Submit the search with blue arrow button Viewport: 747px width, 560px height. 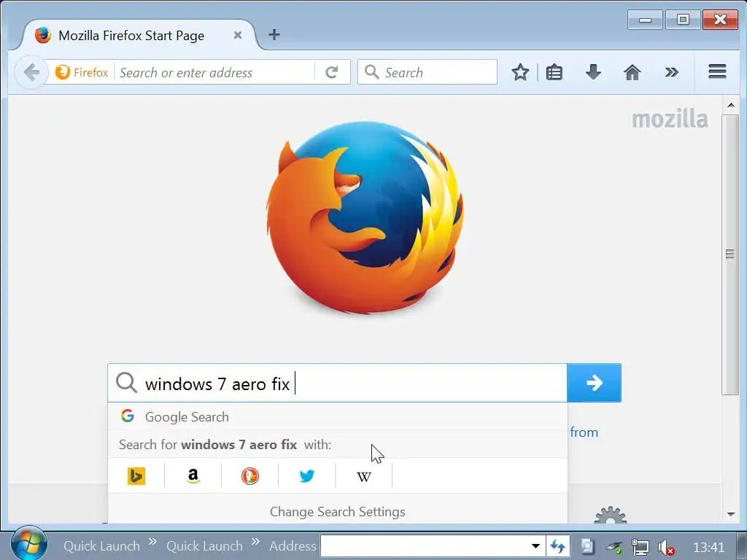point(594,383)
